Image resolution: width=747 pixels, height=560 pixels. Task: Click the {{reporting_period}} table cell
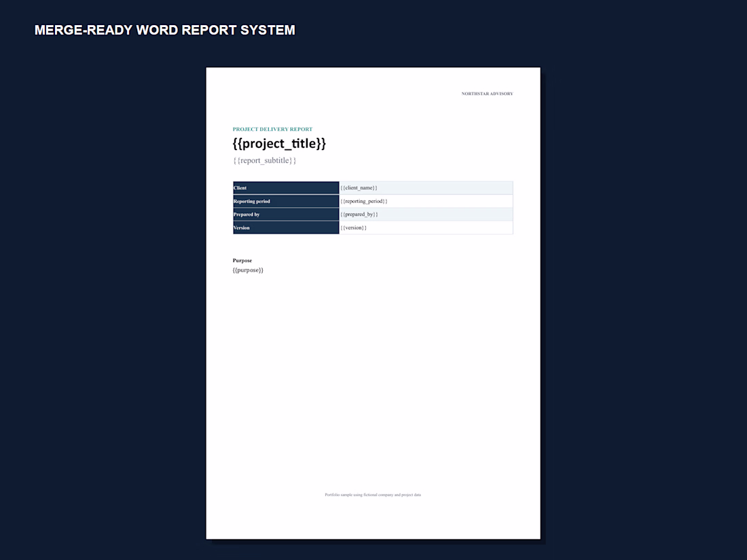(x=426, y=201)
